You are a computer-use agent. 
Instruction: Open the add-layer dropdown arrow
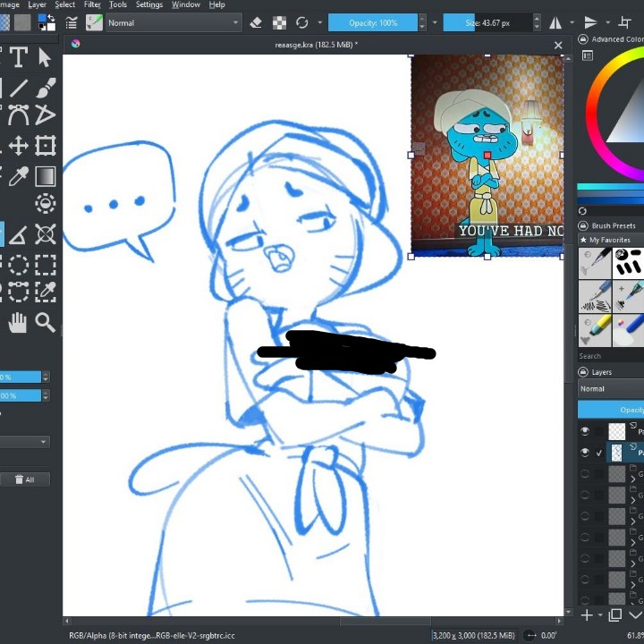click(600, 615)
